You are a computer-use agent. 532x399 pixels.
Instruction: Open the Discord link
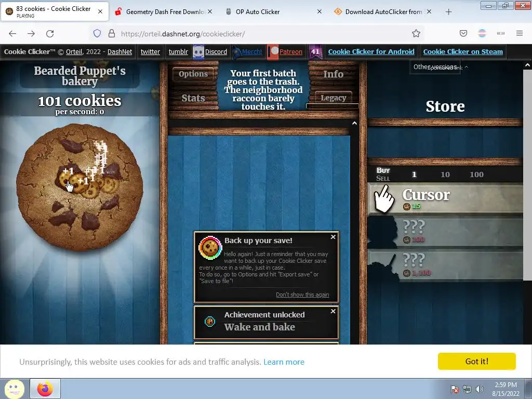click(x=216, y=51)
